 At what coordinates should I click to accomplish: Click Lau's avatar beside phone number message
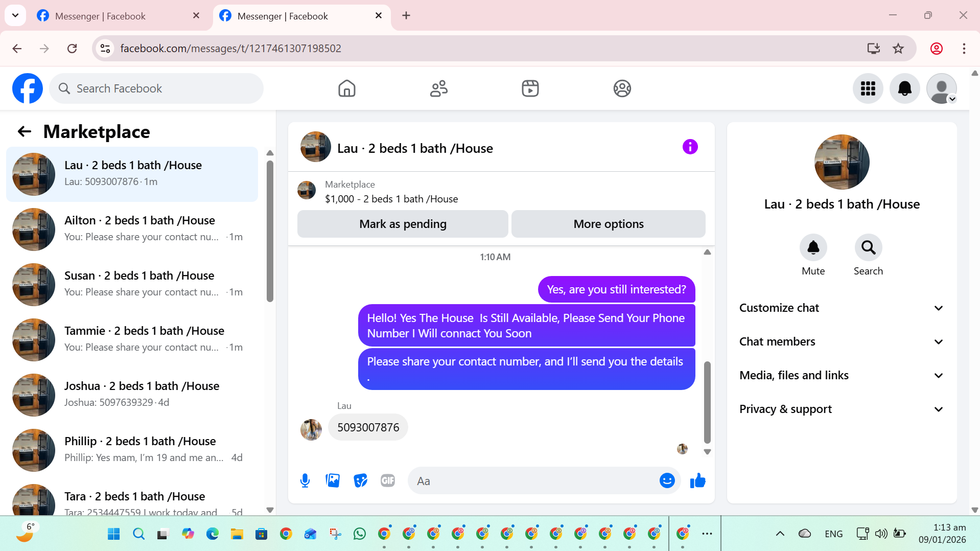tap(311, 429)
